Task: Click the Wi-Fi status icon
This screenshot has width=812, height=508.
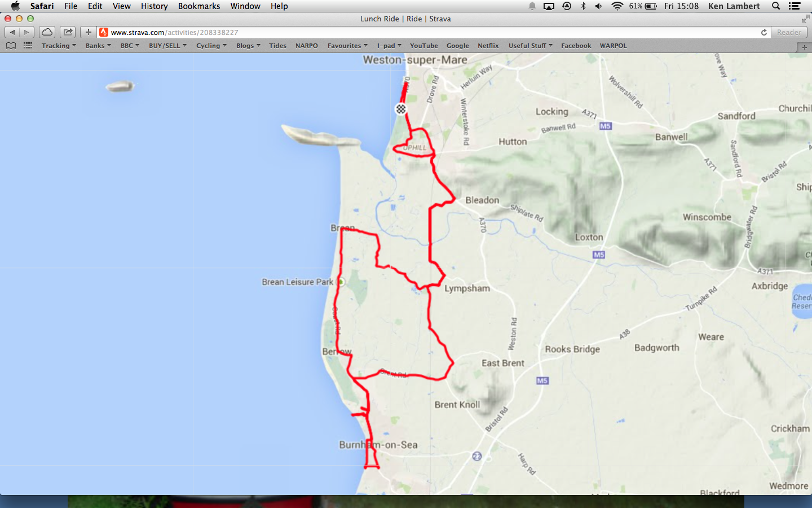Action: (x=617, y=6)
